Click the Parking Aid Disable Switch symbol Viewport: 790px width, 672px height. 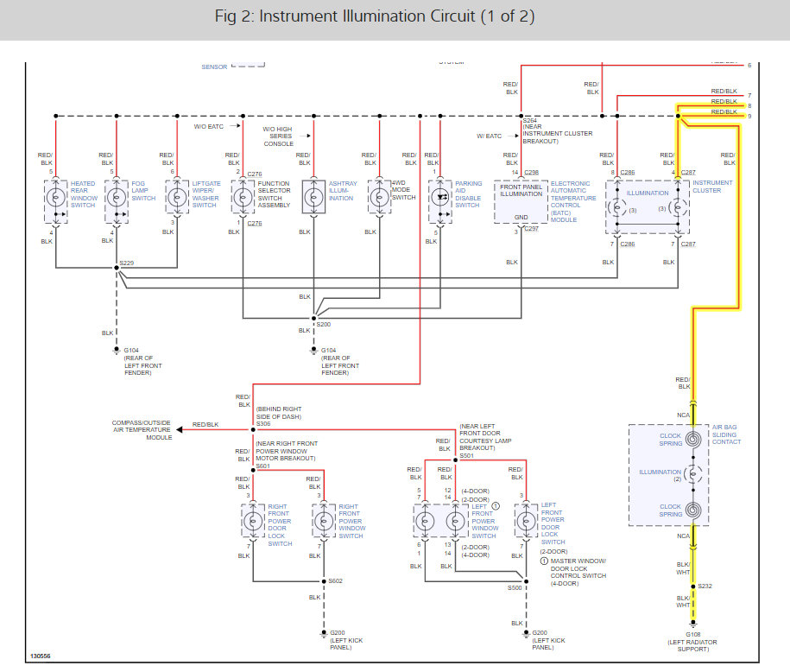[439, 197]
